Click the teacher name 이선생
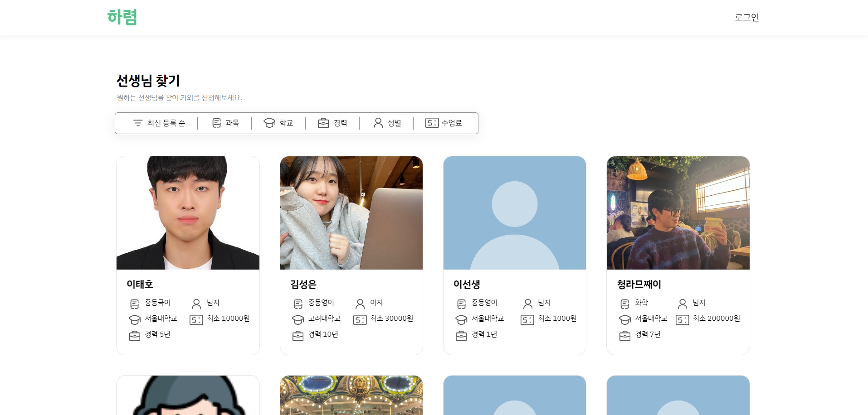The image size is (868, 415). (x=467, y=284)
